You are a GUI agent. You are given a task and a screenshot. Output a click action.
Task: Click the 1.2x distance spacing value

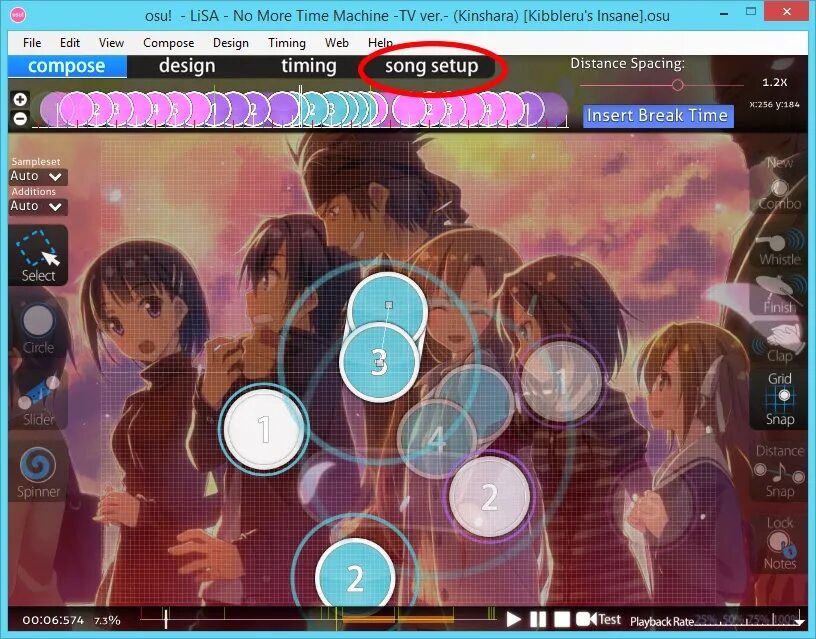[x=774, y=82]
